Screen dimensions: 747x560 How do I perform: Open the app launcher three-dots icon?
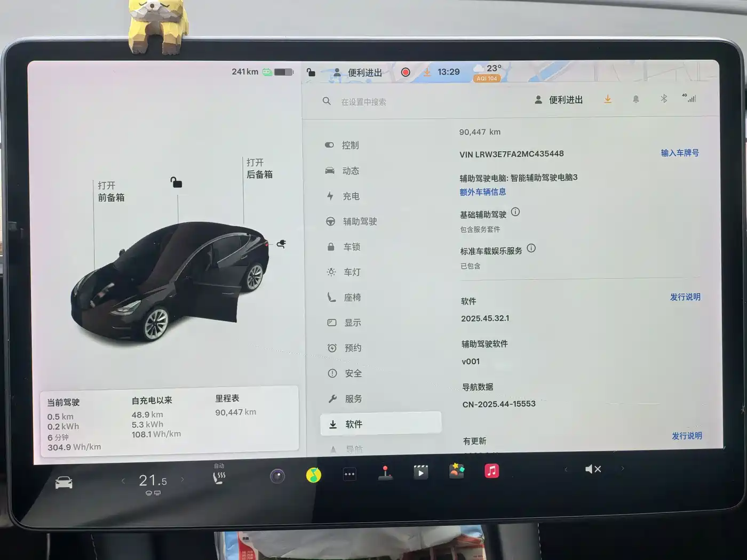pos(349,474)
